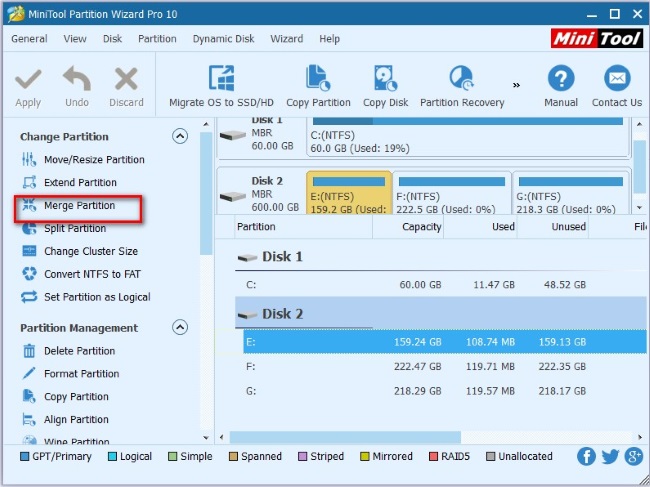This screenshot has width=650, height=487.
Task: Collapse the Change Partition section
Action: [x=180, y=136]
